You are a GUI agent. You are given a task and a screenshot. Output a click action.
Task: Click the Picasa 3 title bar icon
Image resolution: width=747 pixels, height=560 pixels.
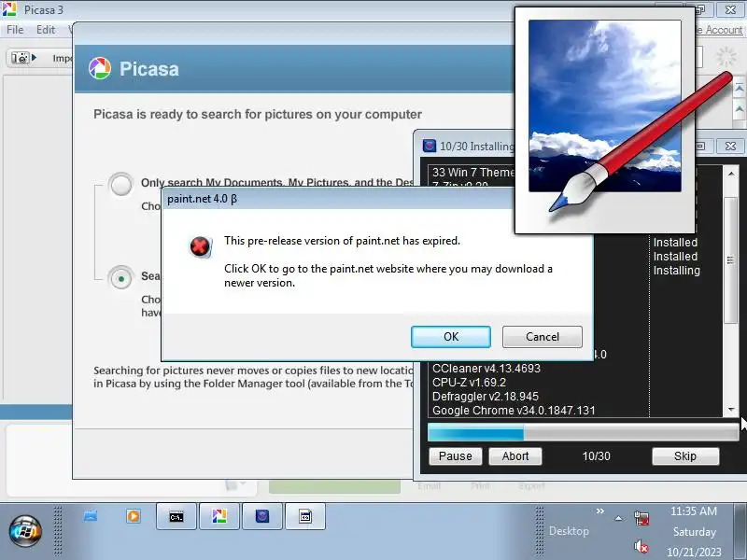coord(9,9)
